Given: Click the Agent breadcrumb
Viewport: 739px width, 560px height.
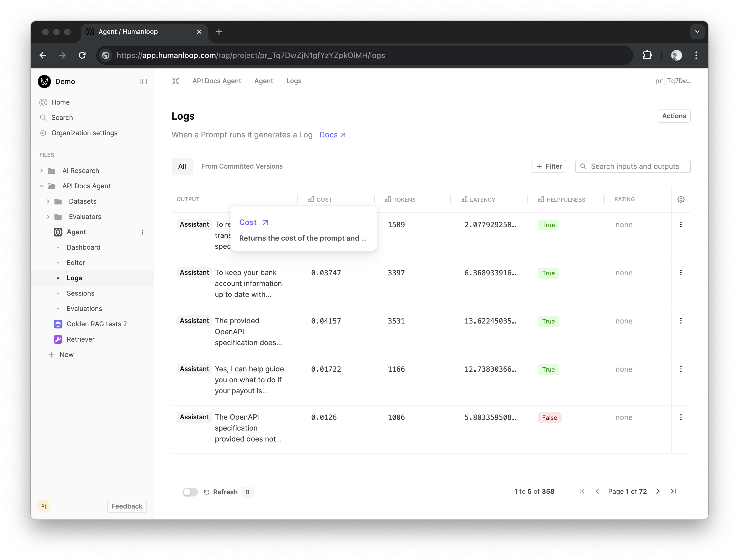Looking at the screenshot, I should 263,81.
